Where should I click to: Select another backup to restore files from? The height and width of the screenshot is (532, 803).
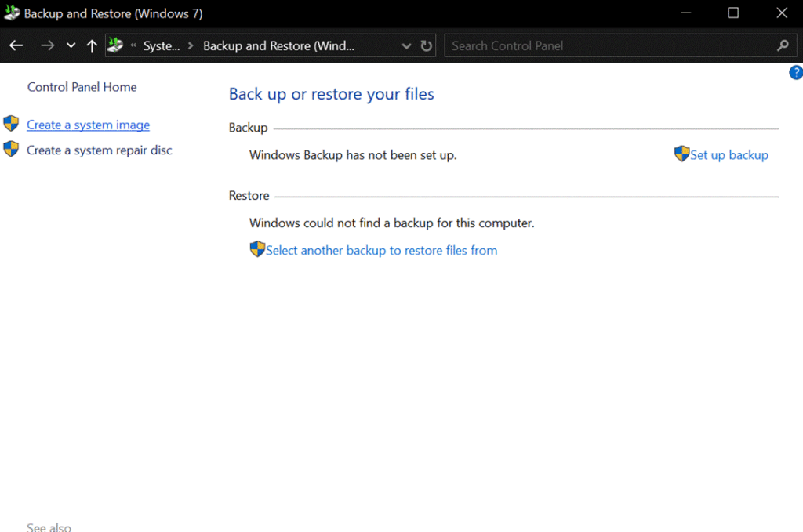pos(382,250)
